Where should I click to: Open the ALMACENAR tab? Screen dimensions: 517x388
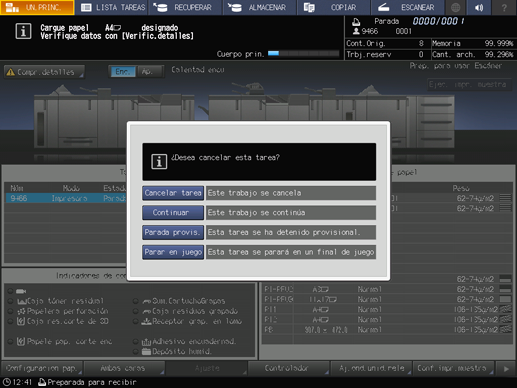point(260,7)
